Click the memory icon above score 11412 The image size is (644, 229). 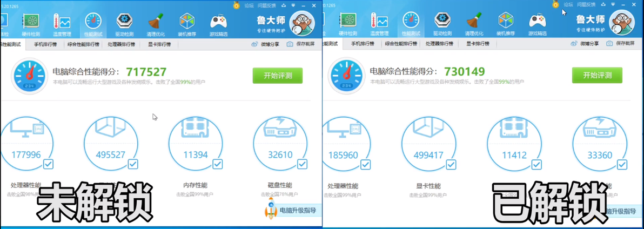tap(515, 127)
